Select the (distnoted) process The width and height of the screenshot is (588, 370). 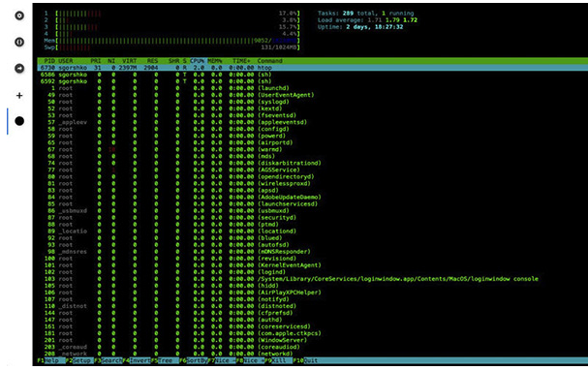(x=312, y=306)
